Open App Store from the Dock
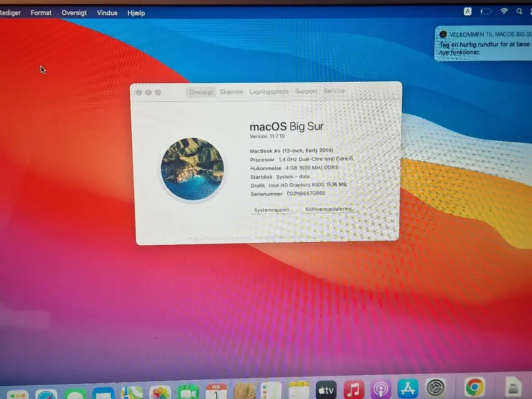The height and width of the screenshot is (399, 532). pos(408,389)
